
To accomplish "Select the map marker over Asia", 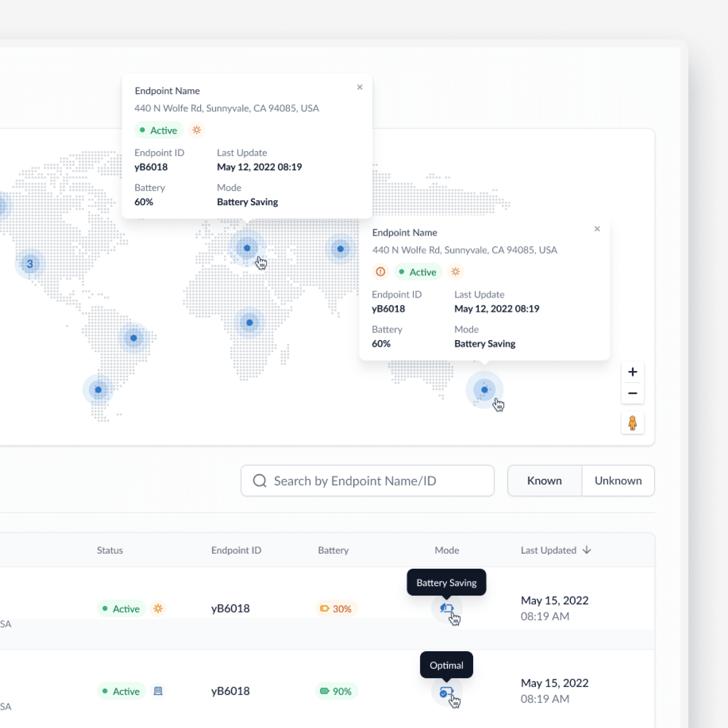I will pyautogui.click(x=340, y=249).
